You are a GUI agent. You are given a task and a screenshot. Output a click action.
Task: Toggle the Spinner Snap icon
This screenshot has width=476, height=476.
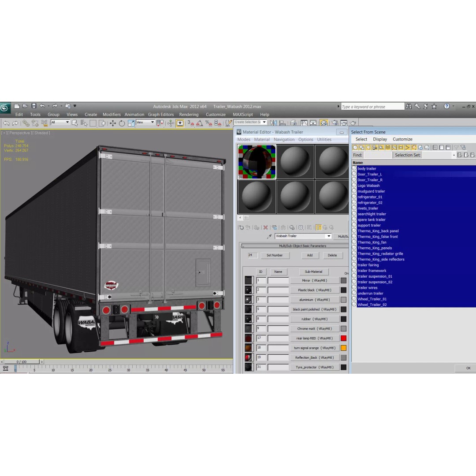[218, 123]
